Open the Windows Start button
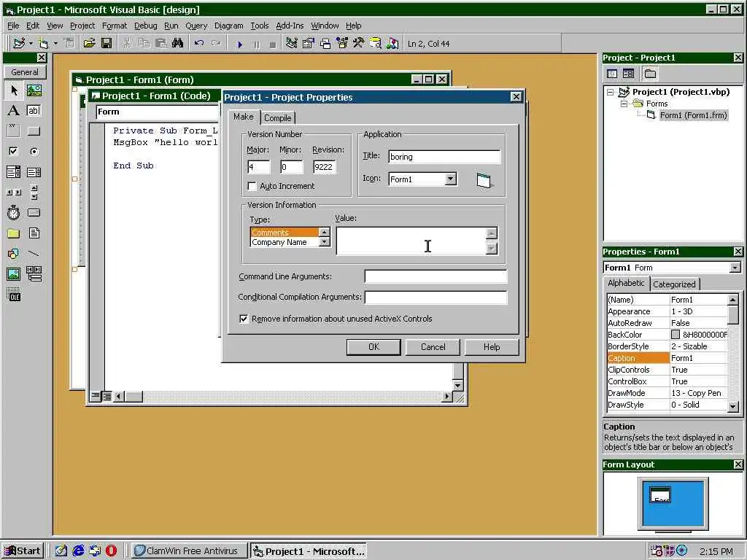Screen dimensions: 747x560 click(x=23, y=551)
